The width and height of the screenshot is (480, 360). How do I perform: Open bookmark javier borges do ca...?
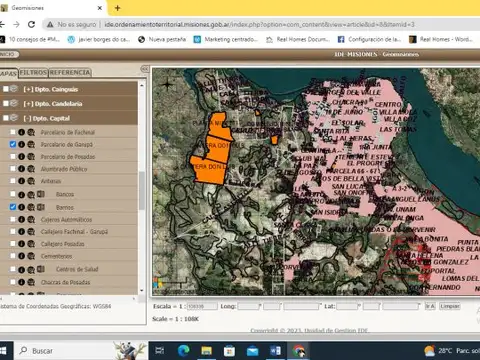[99, 39]
